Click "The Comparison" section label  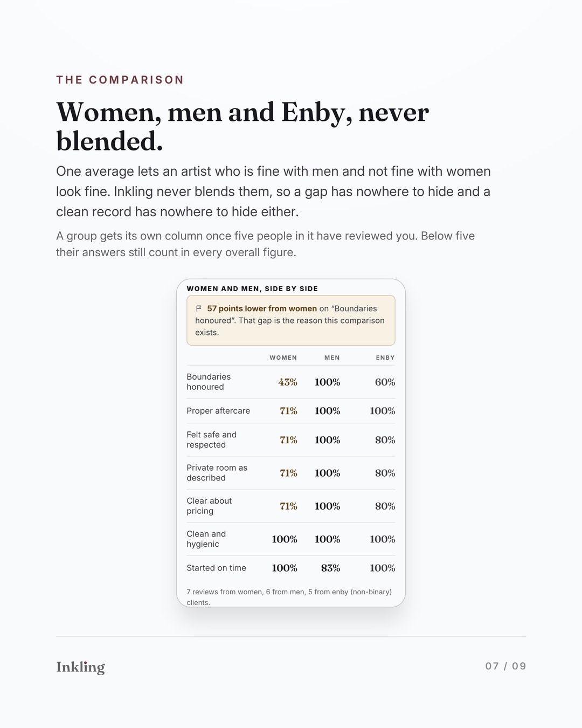point(120,80)
